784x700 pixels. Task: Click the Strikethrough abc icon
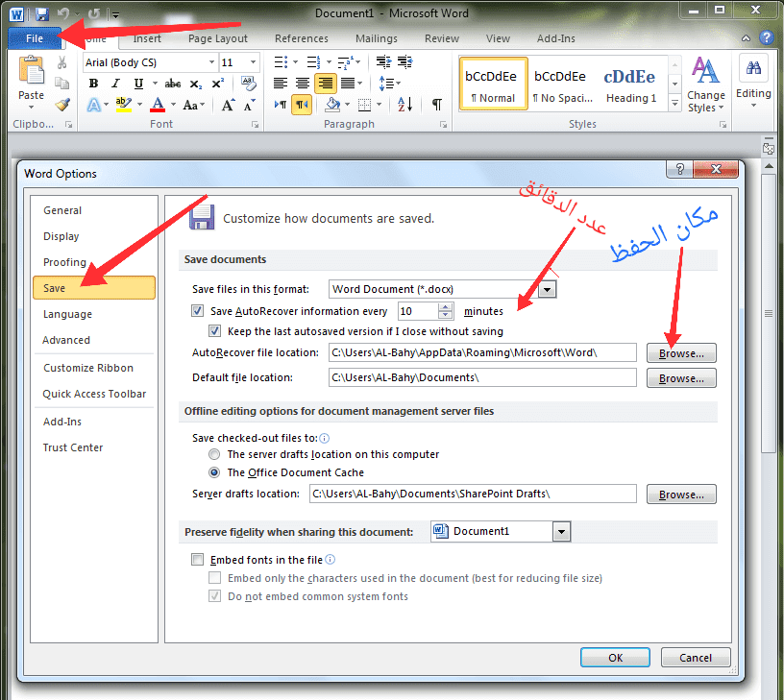pyautogui.click(x=173, y=84)
